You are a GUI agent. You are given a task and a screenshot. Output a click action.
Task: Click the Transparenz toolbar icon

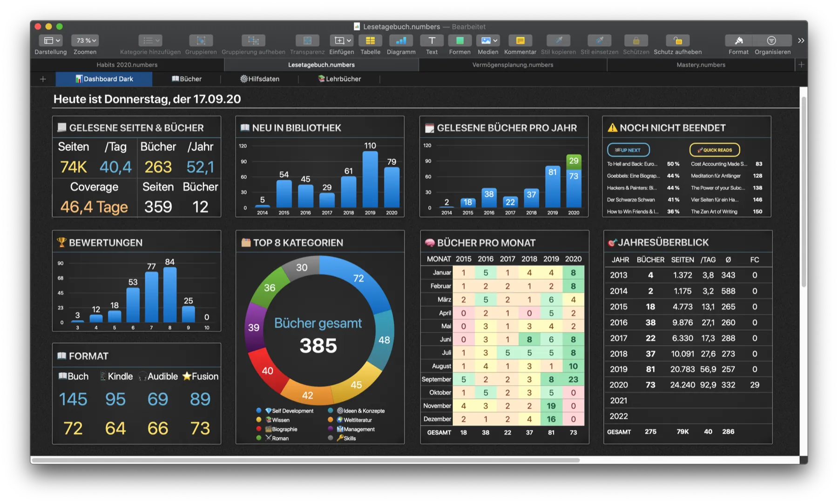307,41
